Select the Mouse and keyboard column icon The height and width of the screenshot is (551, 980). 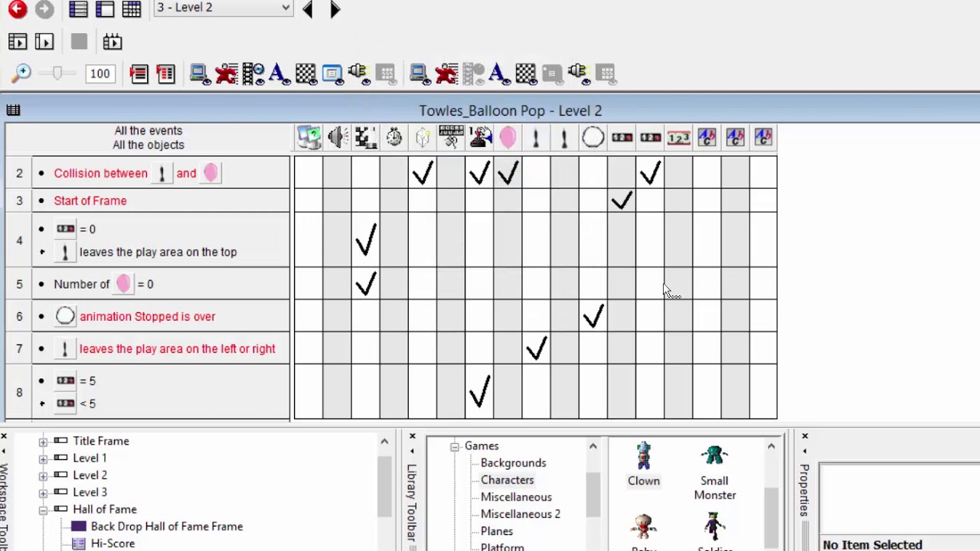tap(451, 137)
